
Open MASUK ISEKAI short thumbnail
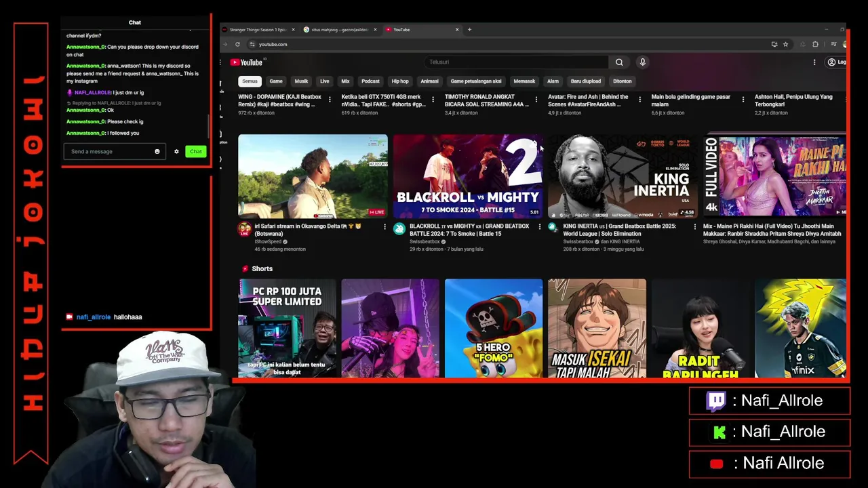(597, 328)
